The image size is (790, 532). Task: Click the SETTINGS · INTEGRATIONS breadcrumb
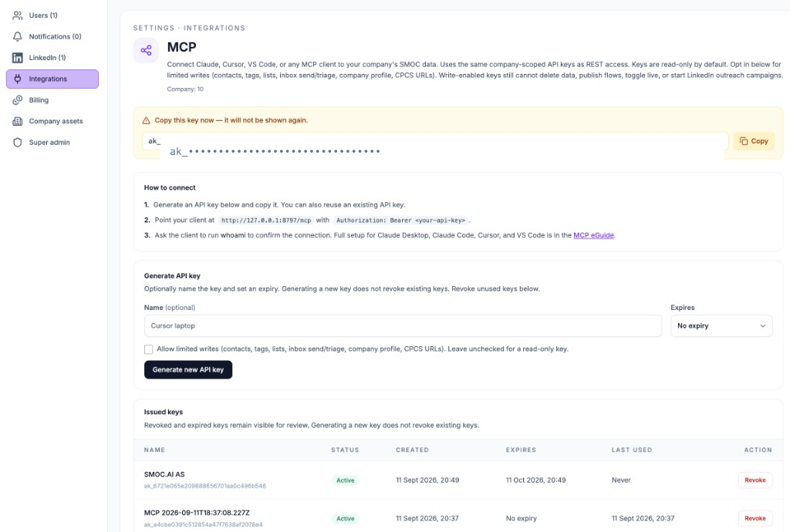pos(189,29)
